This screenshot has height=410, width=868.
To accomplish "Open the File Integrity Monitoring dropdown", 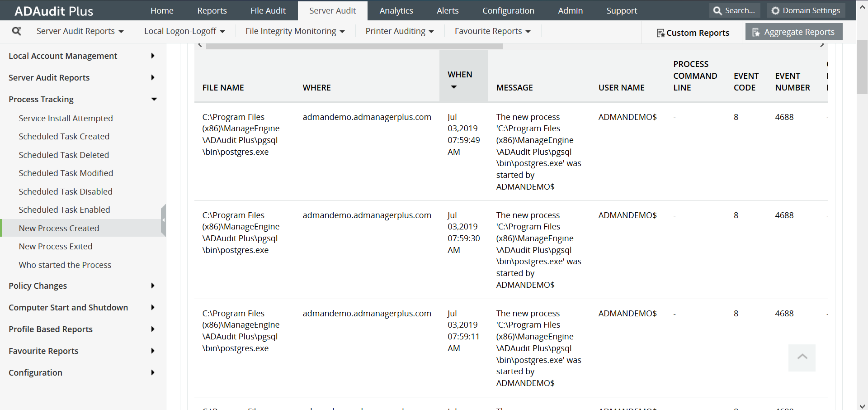I will point(295,31).
